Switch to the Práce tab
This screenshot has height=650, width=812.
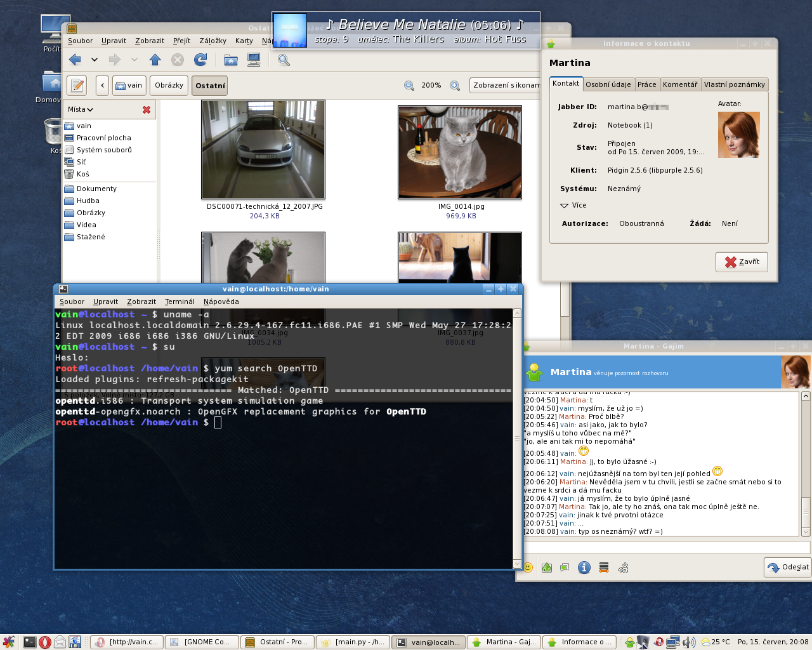[646, 84]
